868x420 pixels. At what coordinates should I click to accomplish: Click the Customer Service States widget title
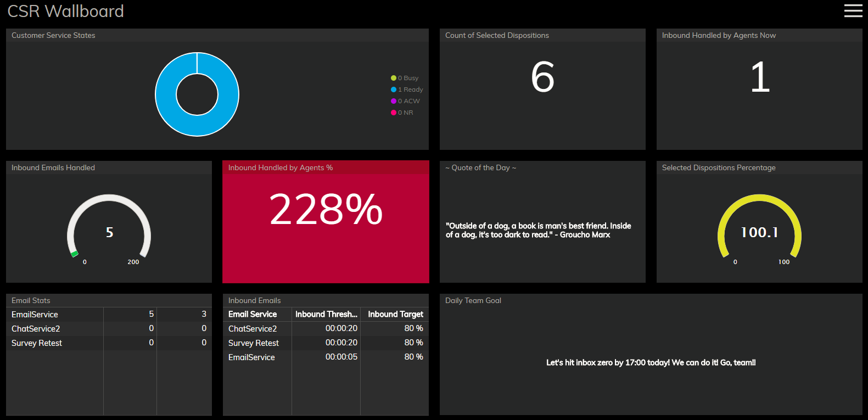pyautogui.click(x=53, y=35)
